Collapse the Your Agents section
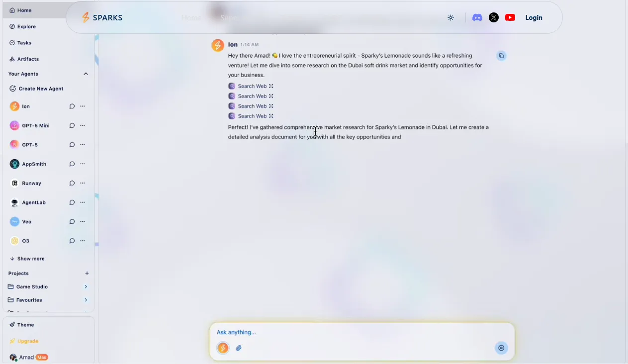Viewport: 628px width, 364px height. tap(86, 74)
